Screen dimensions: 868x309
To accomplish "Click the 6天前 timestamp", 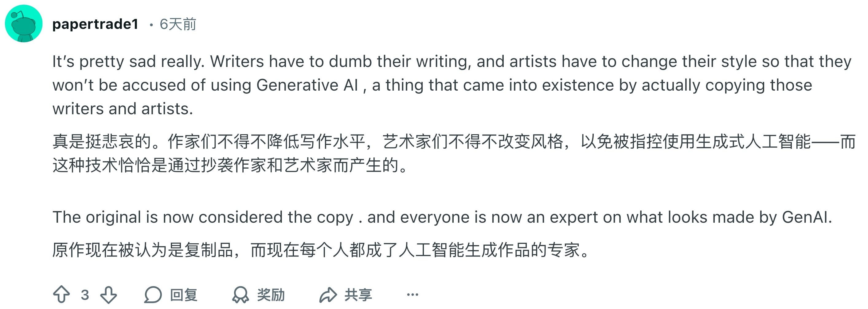I will (x=178, y=24).
